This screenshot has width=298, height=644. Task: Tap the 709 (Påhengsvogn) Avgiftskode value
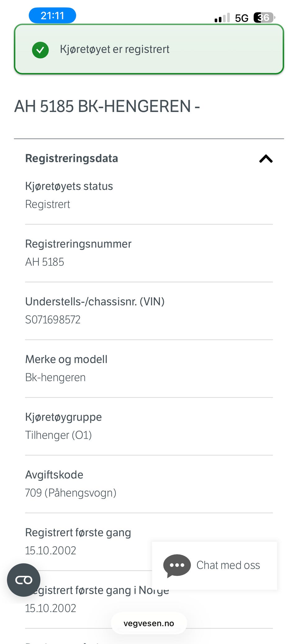pyautogui.click(x=71, y=493)
